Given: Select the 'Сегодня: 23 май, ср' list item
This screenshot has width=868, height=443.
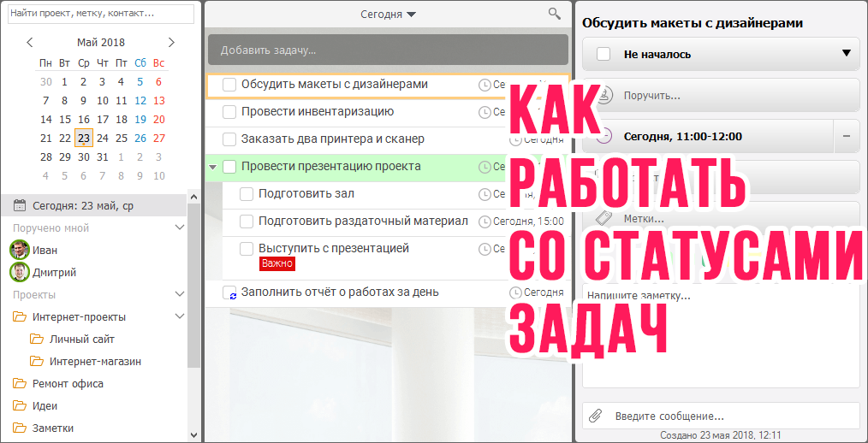Looking at the screenshot, I should [93, 206].
